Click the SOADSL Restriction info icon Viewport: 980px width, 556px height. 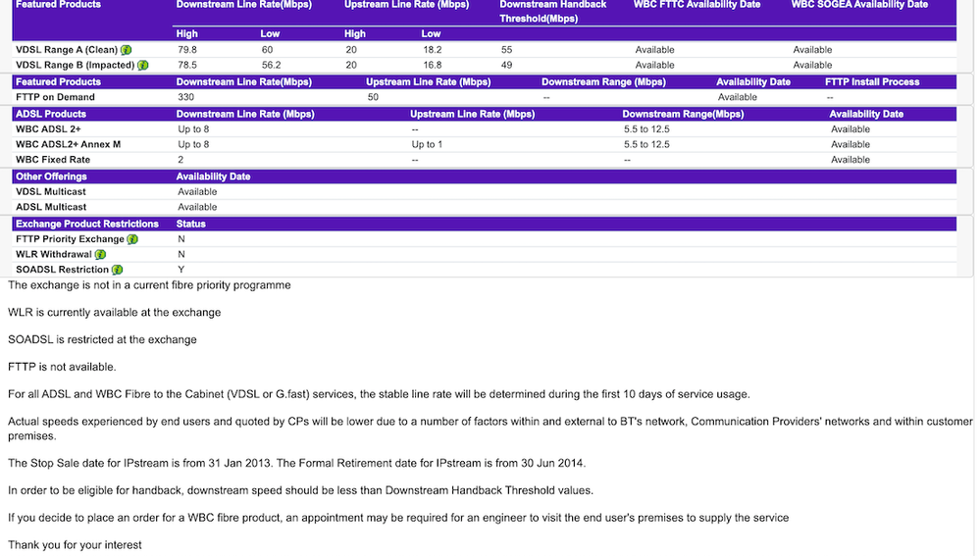[x=118, y=270]
